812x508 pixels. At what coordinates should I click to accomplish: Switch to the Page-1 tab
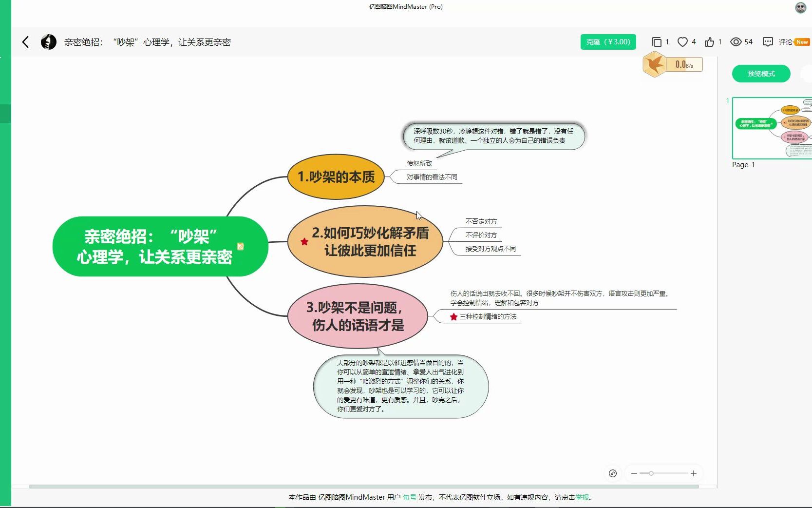pos(742,164)
